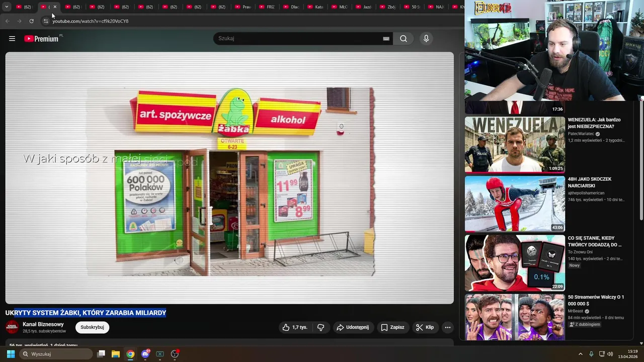The width and height of the screenshot is (644, 362).
Task: Switch to the 'Zbój' browser tab
Action: [x=388, y=7]
